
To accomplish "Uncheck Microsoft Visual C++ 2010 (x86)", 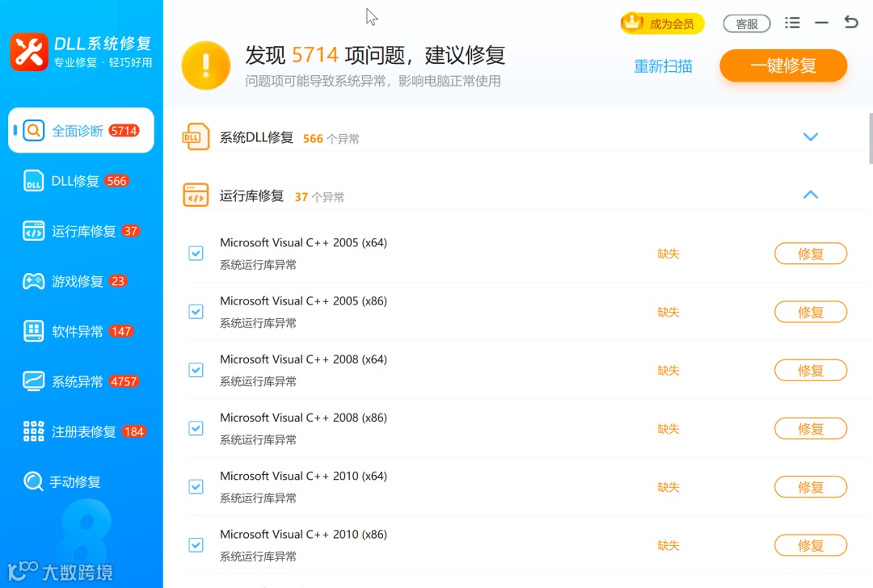I will pyautogui.click(x=196, y=545).
